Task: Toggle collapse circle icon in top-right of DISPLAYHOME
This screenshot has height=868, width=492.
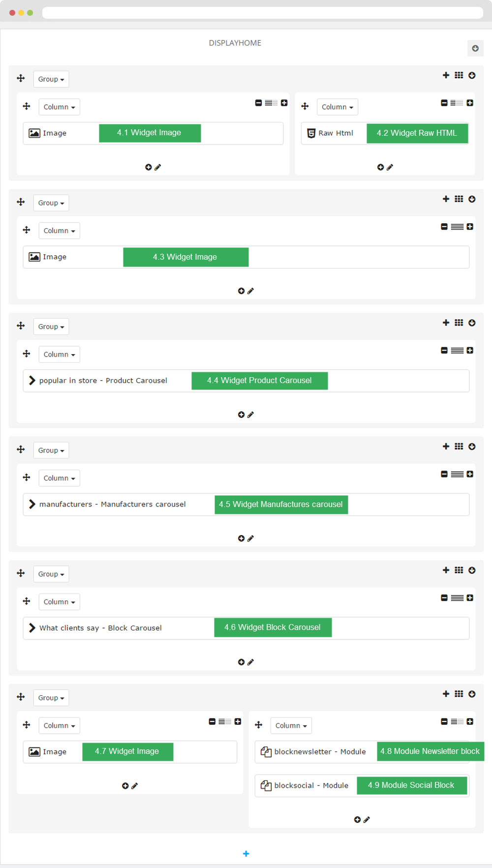Action: (475, 48)
